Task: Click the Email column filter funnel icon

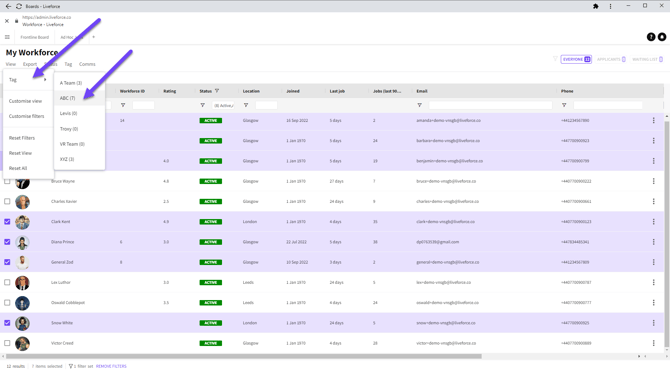Action: (x=420, y=105)
